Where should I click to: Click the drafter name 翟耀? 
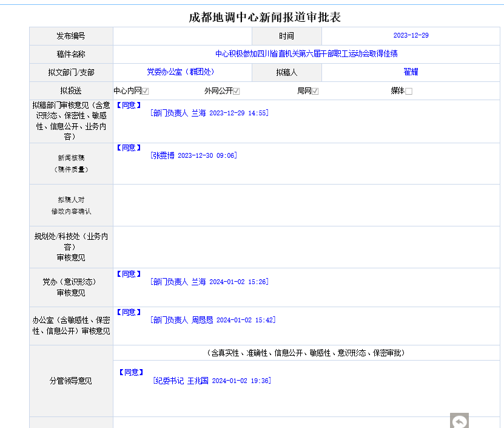pos(411,72)
